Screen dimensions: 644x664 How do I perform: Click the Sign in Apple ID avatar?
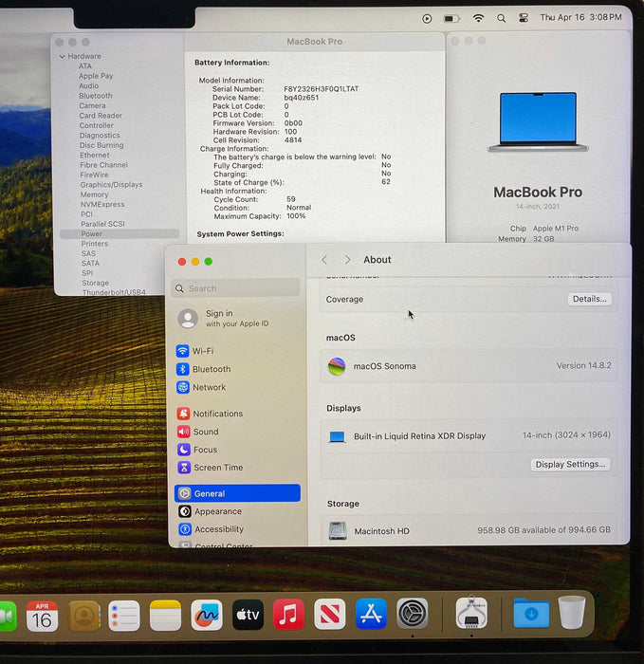[x=188, y=319]
